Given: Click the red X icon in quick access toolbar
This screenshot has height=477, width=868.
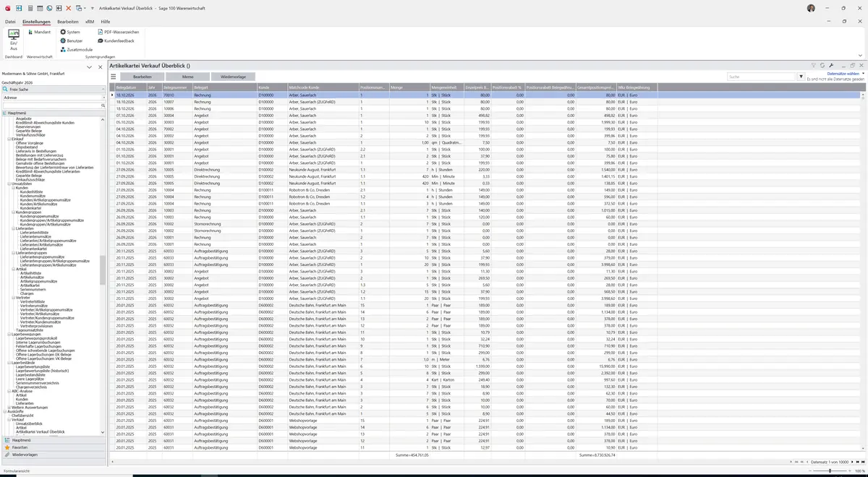Looking at the screenshot, I should click(69, 8).
